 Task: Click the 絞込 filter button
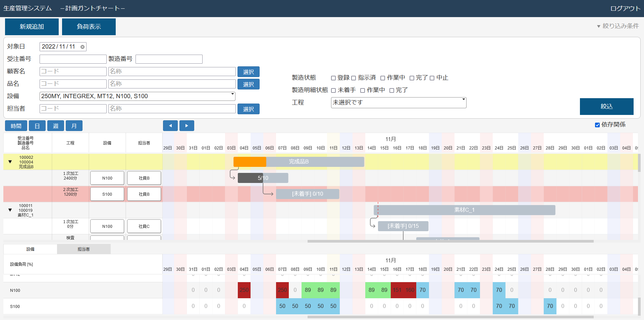[x=606, y=107]
